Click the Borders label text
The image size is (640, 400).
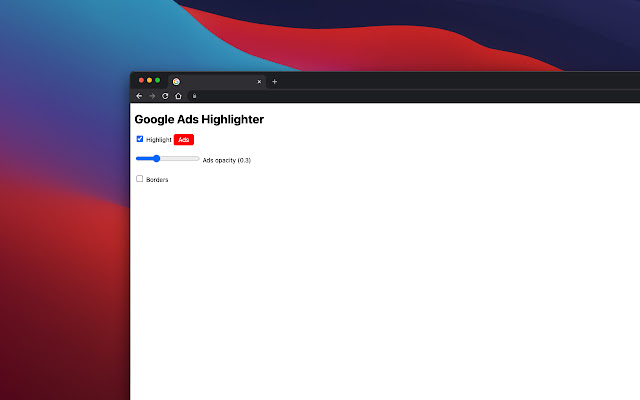pyautogui.click(x=157, y=180)
